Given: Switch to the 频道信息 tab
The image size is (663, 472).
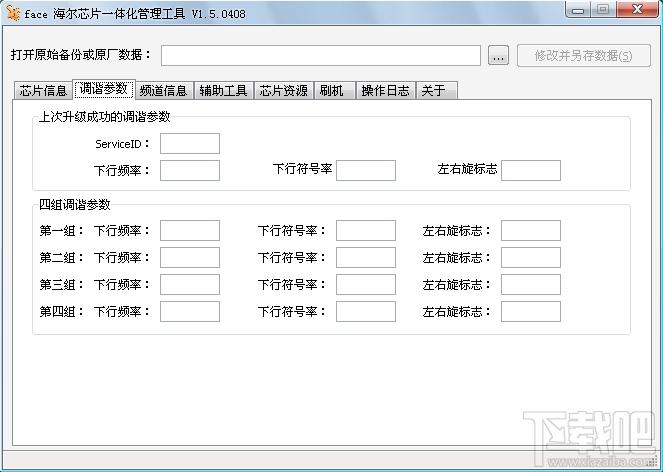Looking at the screenshot, I should [163, 91].
